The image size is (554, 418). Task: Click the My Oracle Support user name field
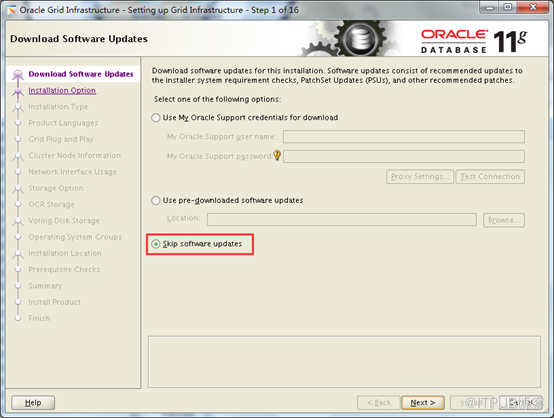[404, 137]
